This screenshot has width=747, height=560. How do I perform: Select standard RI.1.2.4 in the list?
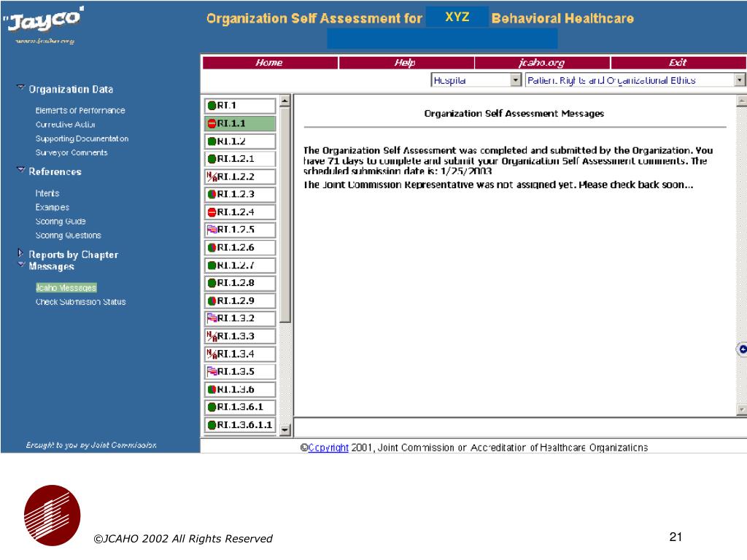240,212
